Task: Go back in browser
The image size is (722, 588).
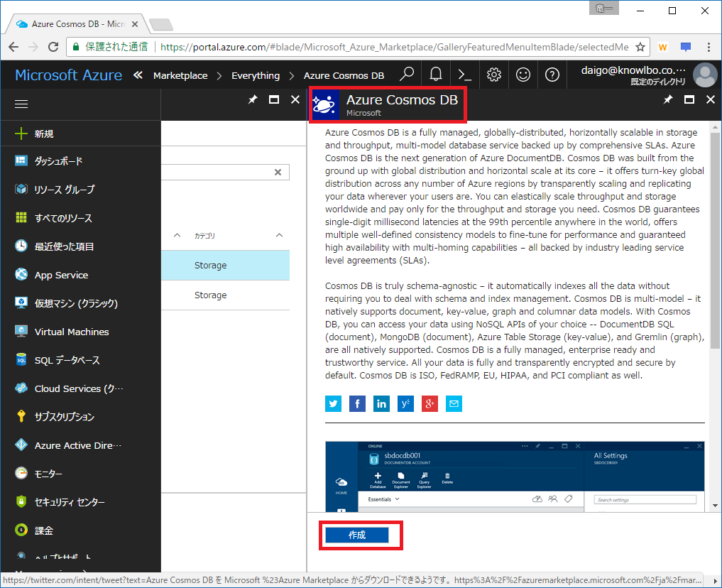Action: (x=13, y=47)
